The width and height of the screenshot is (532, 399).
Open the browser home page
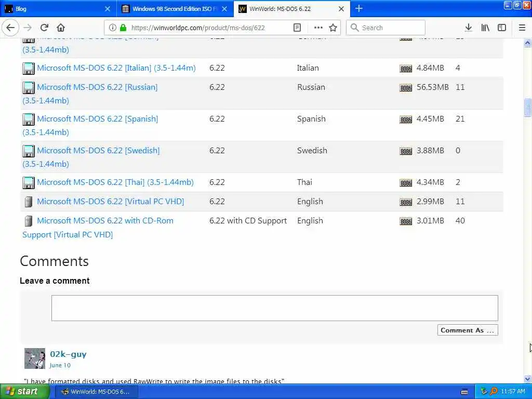[x=61, y=28]
